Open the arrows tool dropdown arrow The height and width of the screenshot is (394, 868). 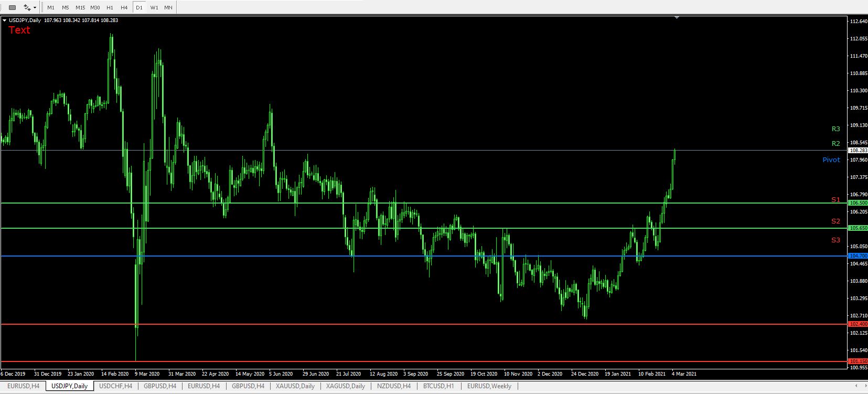point(35,7)
